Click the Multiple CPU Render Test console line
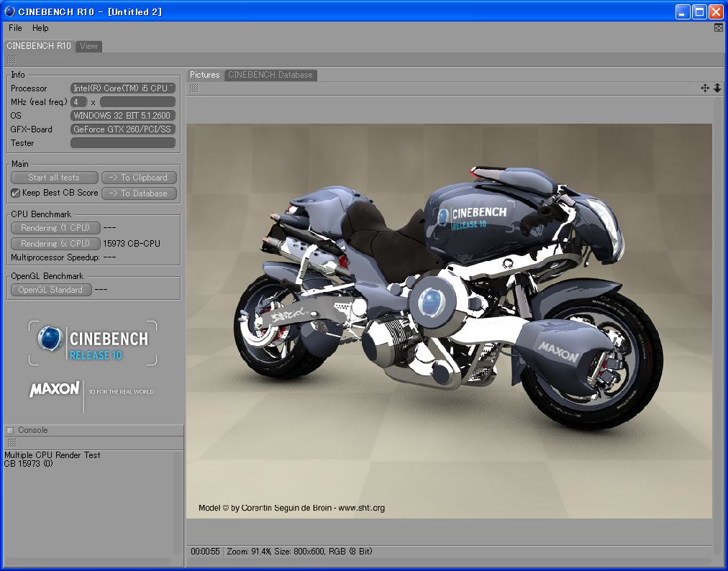Image resolution: width=728 pixels, height=571 pixels. click(52, 455)
